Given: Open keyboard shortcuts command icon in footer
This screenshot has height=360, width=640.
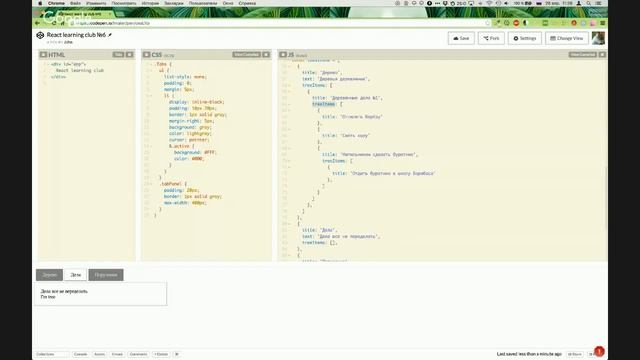Looking at the screenshot, I should click(x=177, y=354).
